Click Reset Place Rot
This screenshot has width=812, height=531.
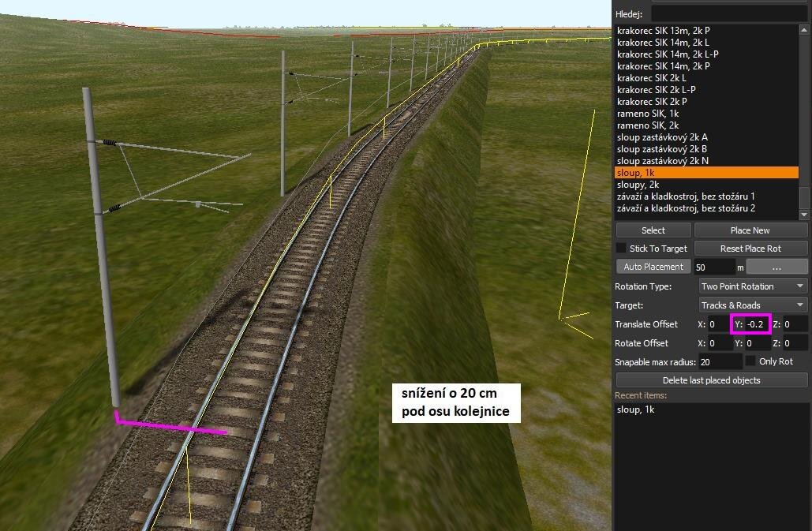click(750, 249)
